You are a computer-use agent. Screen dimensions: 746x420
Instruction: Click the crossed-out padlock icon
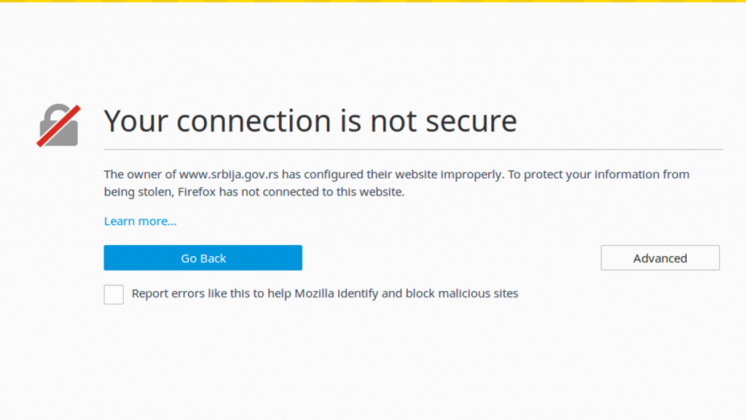pos(59,126)
